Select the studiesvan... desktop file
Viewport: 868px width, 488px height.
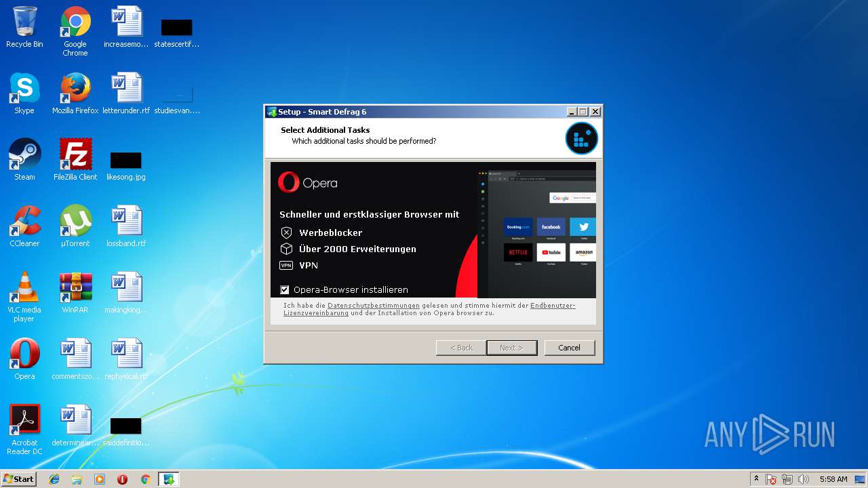coord(177,99)
